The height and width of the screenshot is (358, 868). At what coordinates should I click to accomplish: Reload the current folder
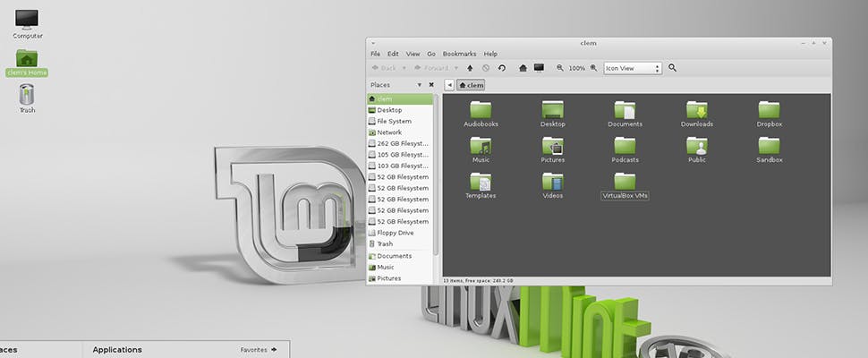[x=501, y=68]
